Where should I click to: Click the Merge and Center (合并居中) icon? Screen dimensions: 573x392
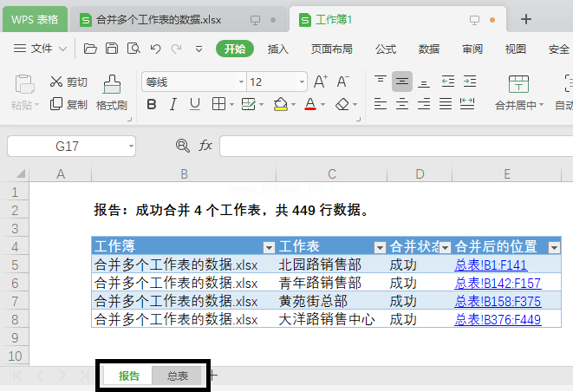pos(518,84)
